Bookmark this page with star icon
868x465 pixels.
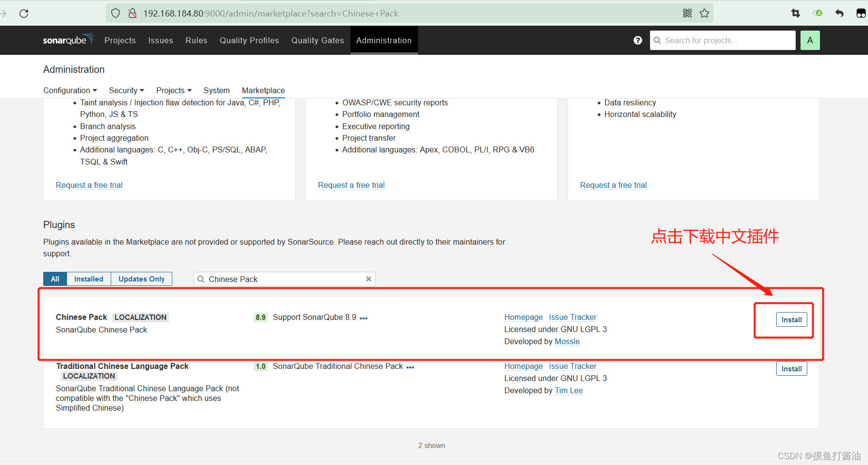pyautogui.click(x=704, y=14)
